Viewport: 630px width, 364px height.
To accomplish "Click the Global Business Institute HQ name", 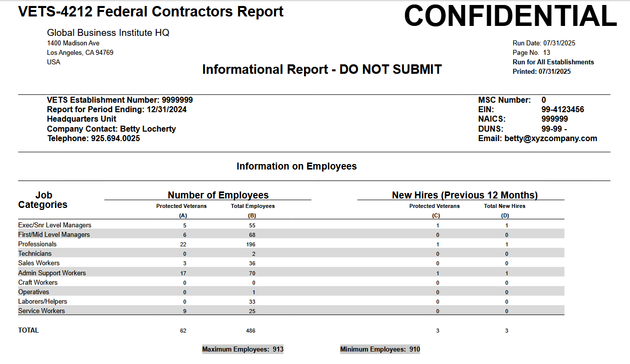I will pos(108,33).
